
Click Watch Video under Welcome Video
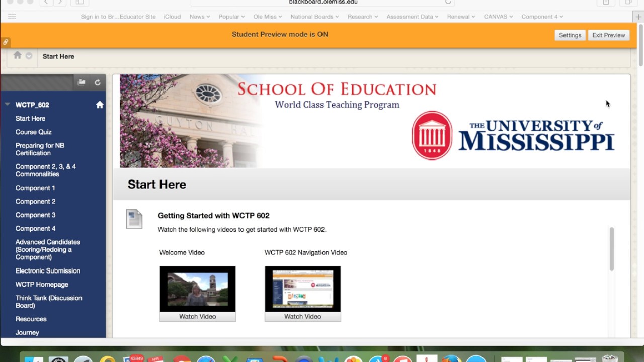pyautogui.click(x=198, y=317)
